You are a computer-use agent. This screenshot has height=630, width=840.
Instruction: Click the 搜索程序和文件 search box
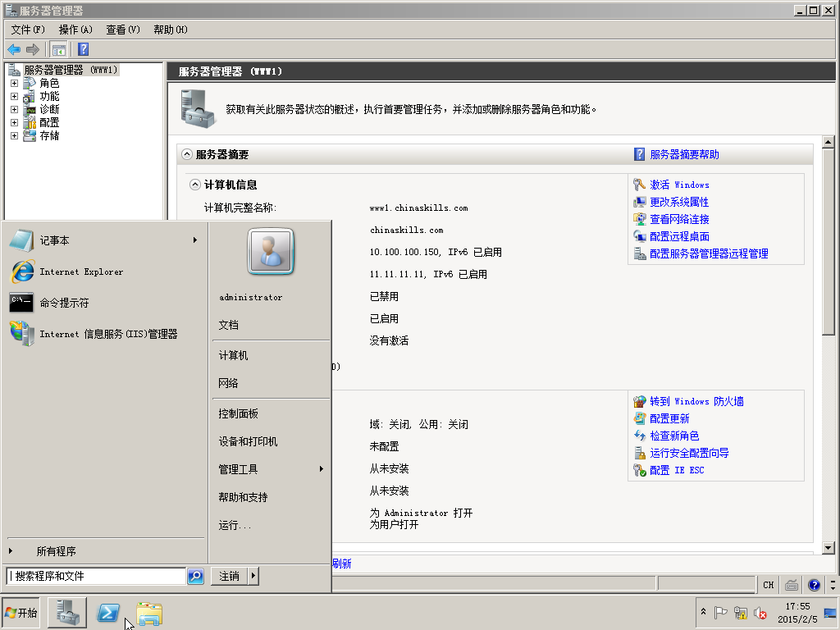coord(96,576)
